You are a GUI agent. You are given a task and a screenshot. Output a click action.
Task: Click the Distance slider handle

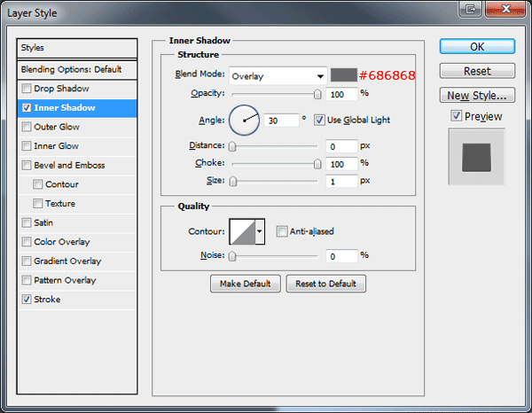point(232,146)
